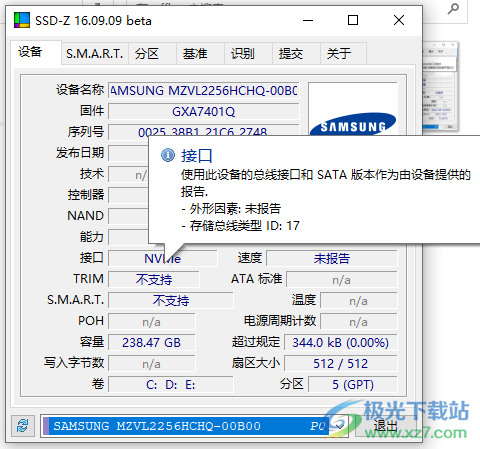Click the 接口 field showing NVMe
The width and height of the screenshot is (480, 449).
[x=163, y=258]
